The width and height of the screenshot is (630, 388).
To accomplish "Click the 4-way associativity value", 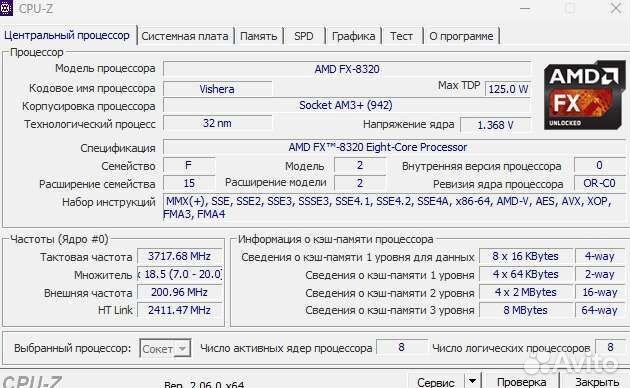I will (599, 256).
